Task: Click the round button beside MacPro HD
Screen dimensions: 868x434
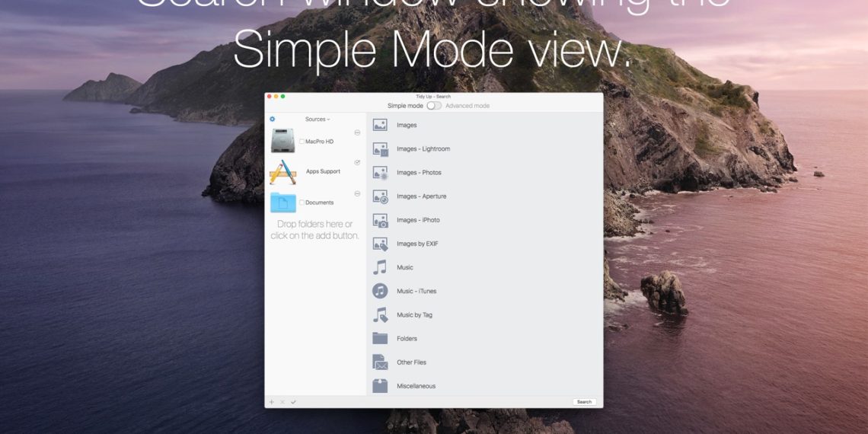Action: pos(358,132)
